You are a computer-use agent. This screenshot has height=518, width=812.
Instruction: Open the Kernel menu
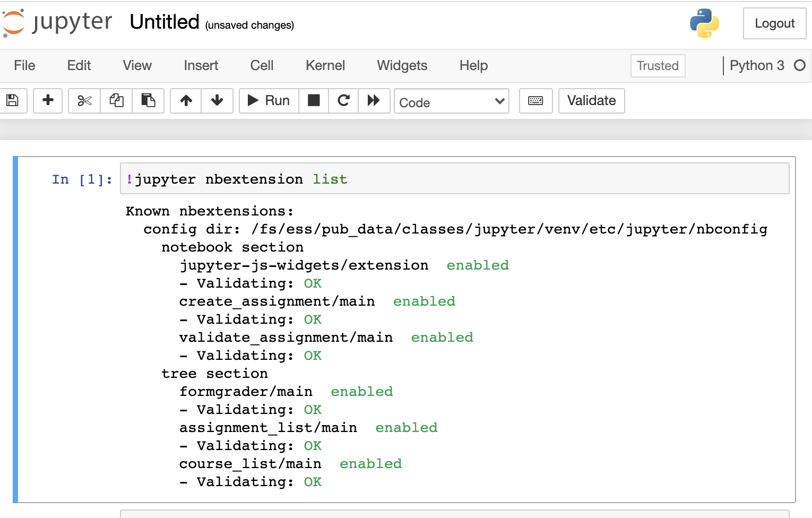point(325,65)
